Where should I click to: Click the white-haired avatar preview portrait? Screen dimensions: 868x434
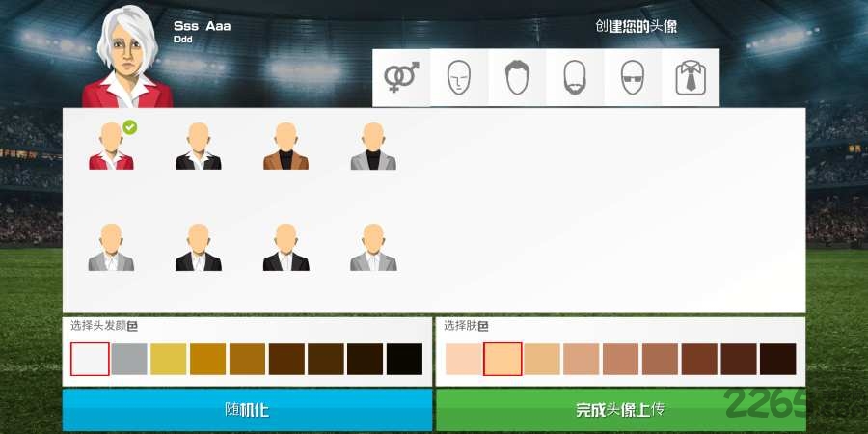pos(128,57)
